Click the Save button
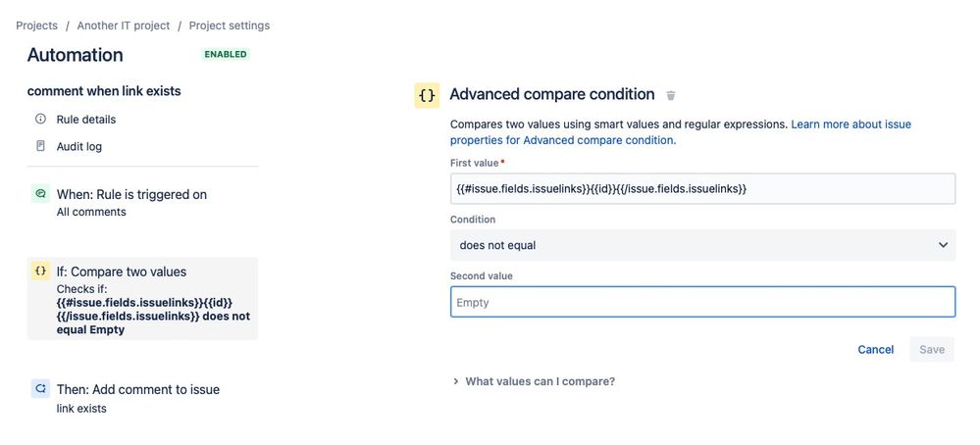980x445 pixels. (x=931, y=349)
